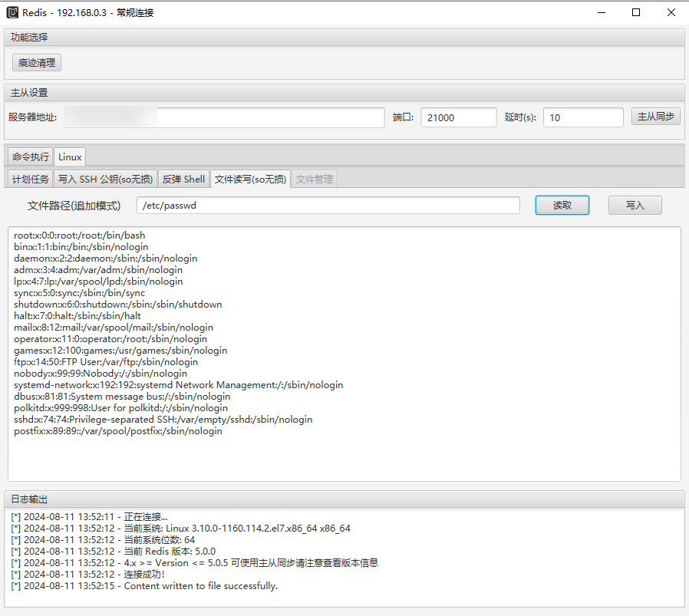Maximize the Redis window
The height and width of the screenshot is (616, 689).
pos(636,12)
